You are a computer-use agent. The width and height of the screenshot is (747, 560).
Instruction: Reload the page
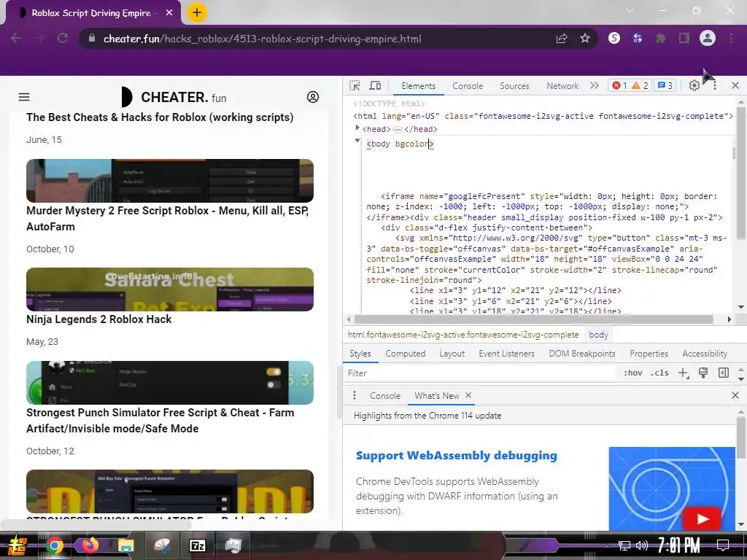click(63, 38)
